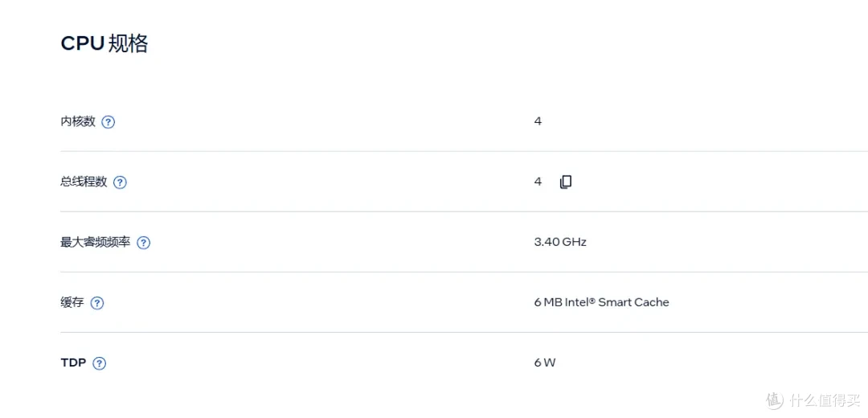868x418 pixels.
Task: Select the 总线程数 label text
Action: point(84,182)
